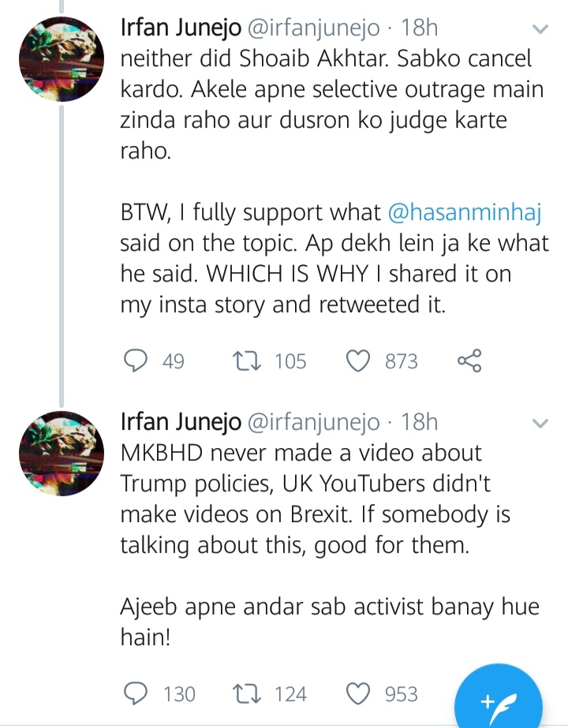This screenshot has width=568, height=728.
Task: Retweet the tweet with 124 retweets
Action: (x=246, y=694)
